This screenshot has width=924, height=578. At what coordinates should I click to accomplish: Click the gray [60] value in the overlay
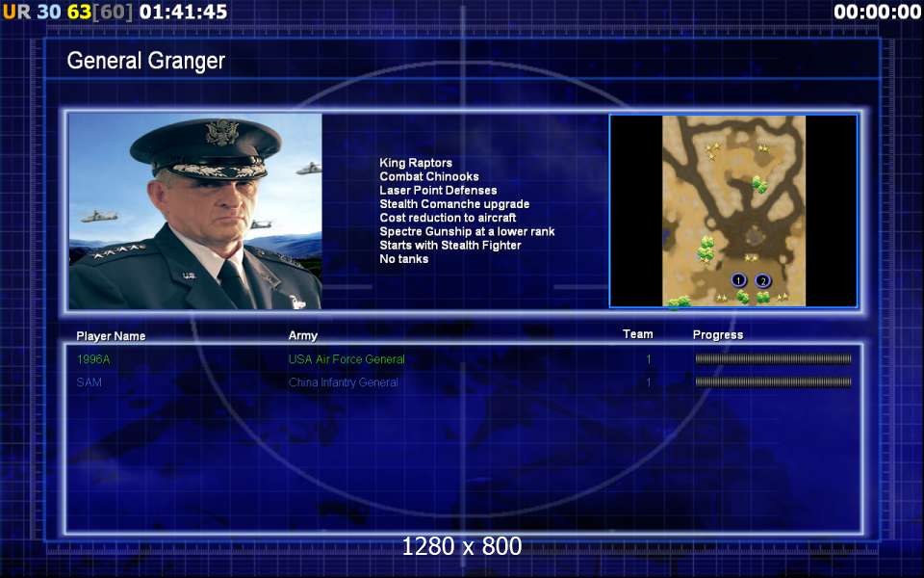coord(113,12)
